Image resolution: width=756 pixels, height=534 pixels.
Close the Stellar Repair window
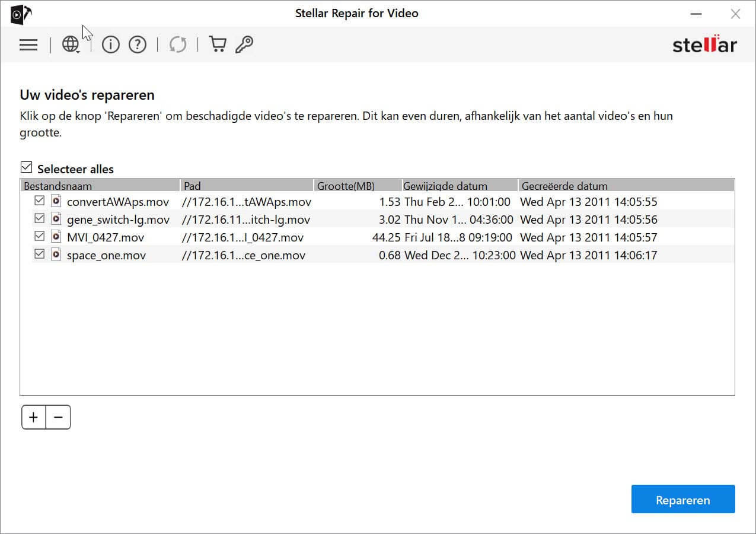pyautogui.click(x=735, y=14)
